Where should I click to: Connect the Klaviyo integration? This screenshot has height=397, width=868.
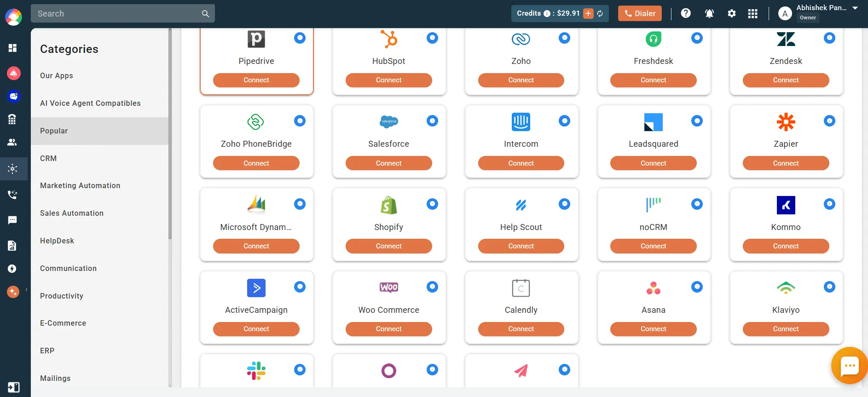(786, 329)
